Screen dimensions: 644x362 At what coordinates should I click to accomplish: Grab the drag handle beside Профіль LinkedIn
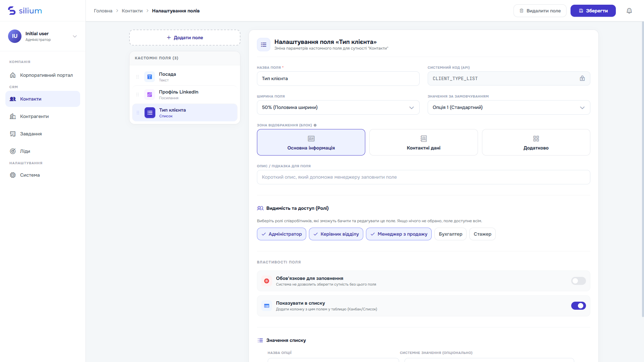point(138,95)
